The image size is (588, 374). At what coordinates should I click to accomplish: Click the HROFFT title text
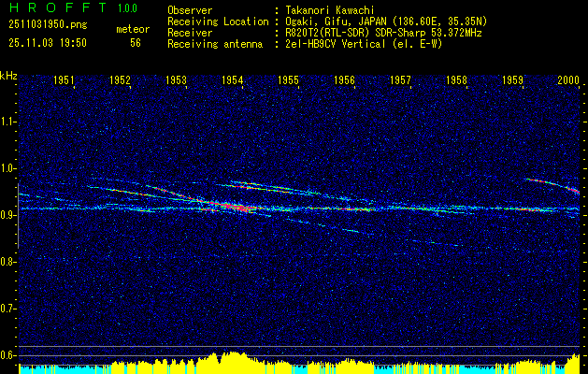click(59, 7)
